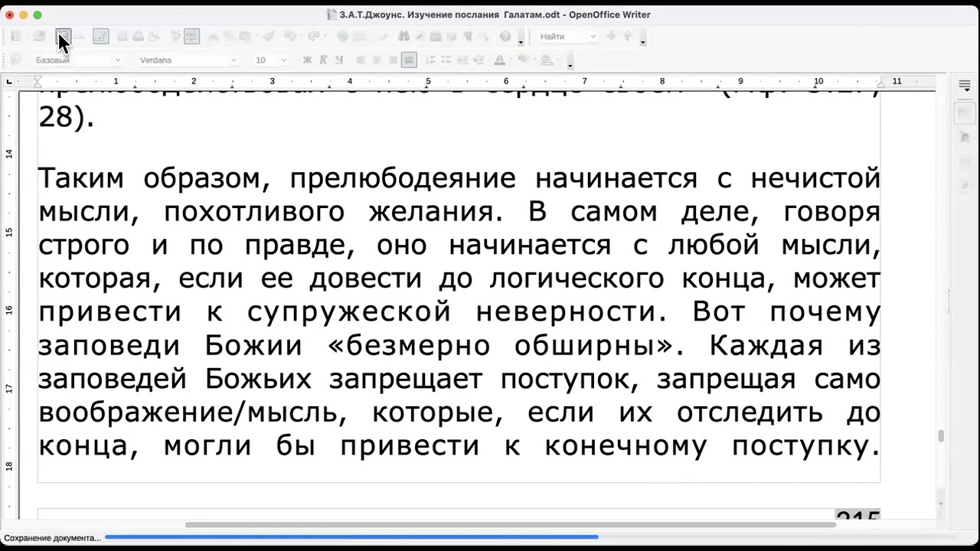
Task: Select the Format Paintbrush tool
Action: click(269, 36)
